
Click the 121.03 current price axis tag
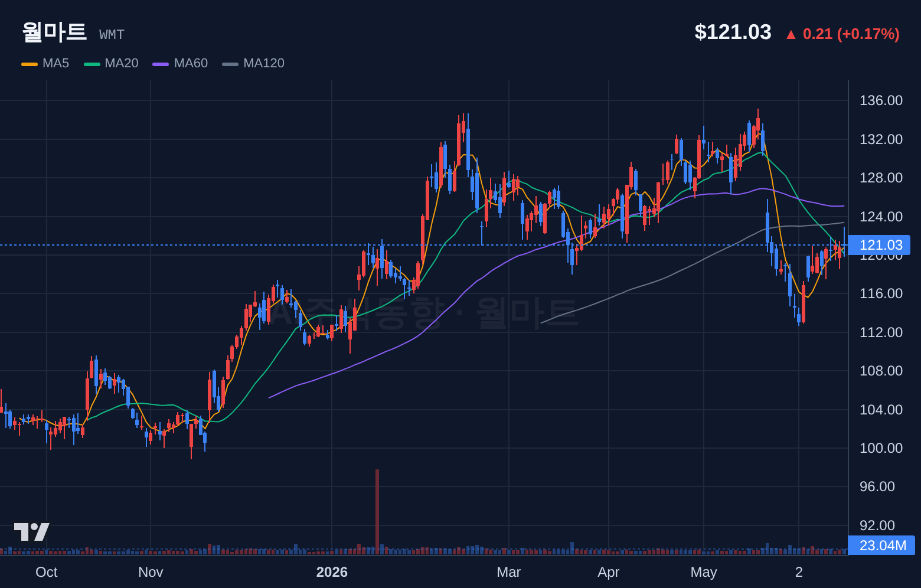tap(879, 245)
